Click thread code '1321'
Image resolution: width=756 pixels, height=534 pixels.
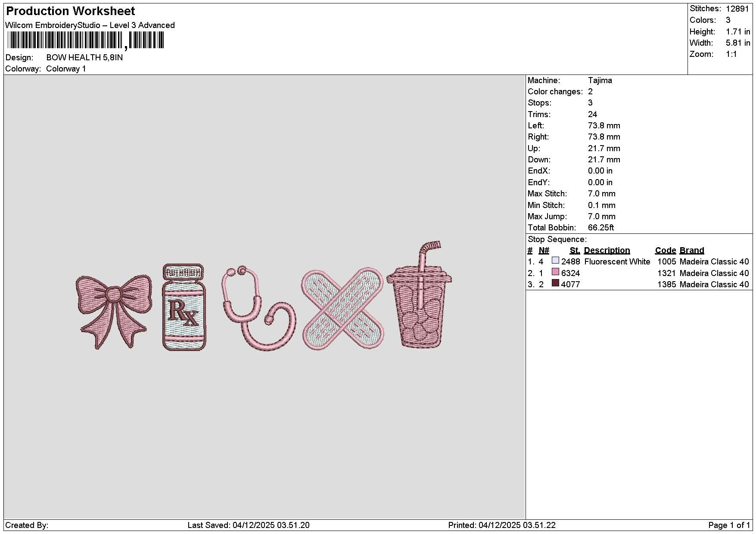tap(666, 273)
